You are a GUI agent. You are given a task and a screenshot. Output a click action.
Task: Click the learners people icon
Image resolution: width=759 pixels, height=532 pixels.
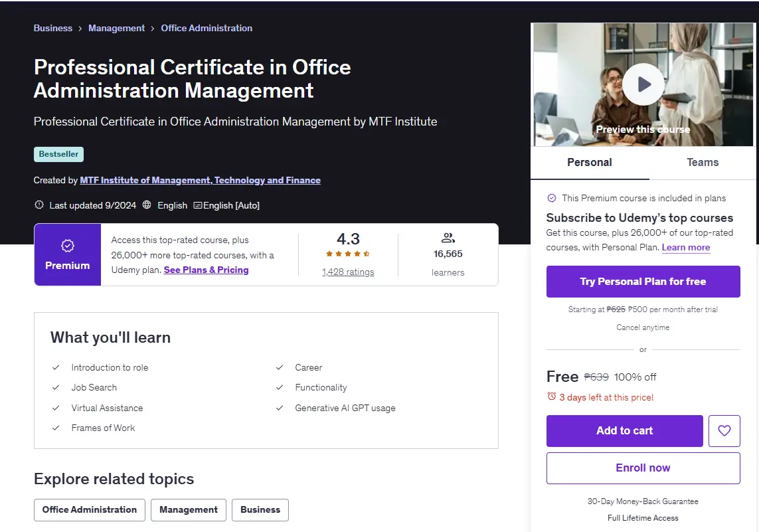tap(448, 238)
